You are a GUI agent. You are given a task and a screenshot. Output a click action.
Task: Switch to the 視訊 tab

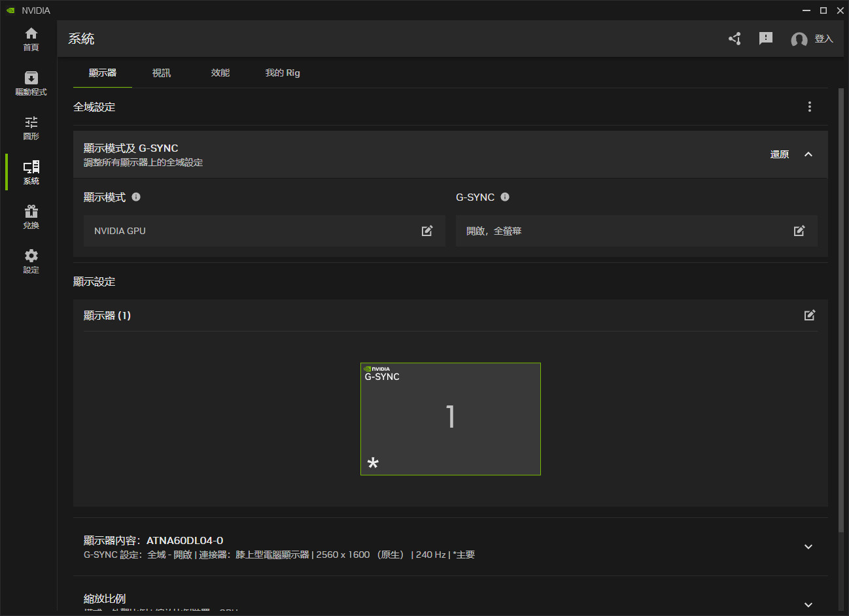(x=162, y=73)
